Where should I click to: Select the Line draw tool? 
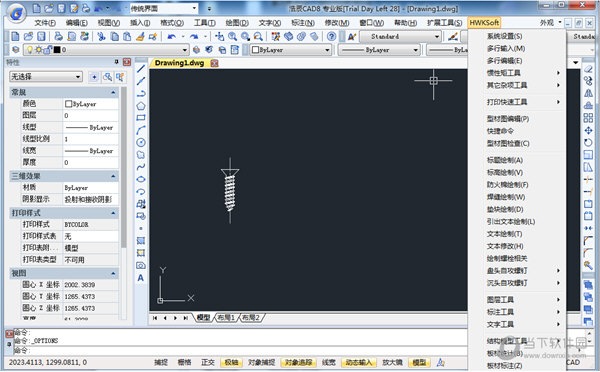[x=141, y=69]
